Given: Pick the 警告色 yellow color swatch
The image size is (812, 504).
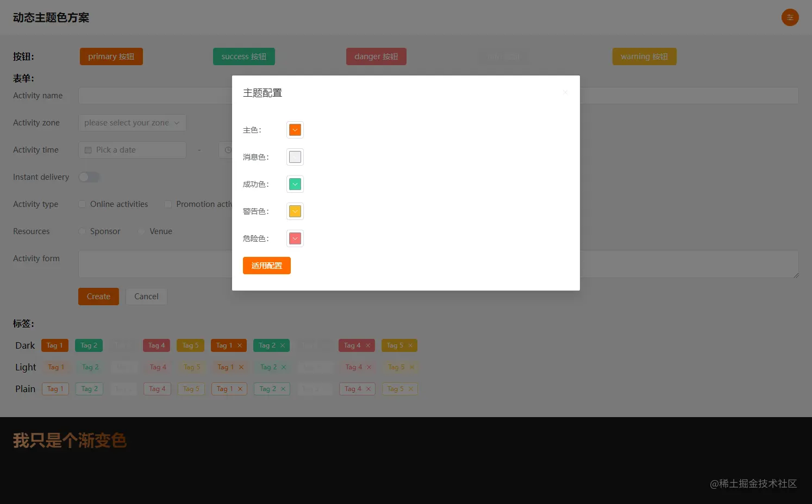Looking at the screenshot, I should tap(295, 211).
